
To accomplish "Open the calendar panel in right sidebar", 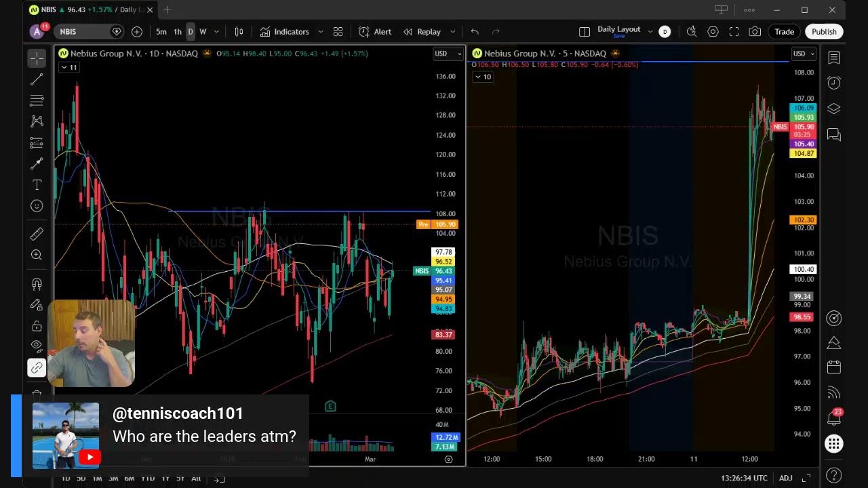I will coord(834,367).
